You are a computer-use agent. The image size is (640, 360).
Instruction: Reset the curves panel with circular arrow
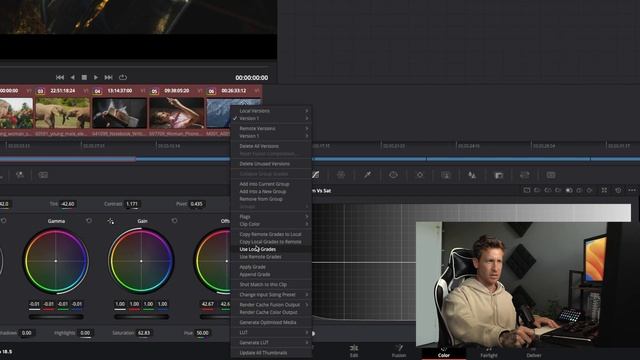click(618, 190)
